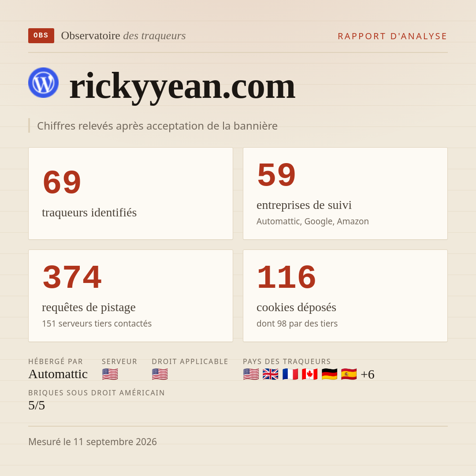Click the Pays des traqueurs label
This screenshot has height=476, width=476.
point(286,361)
